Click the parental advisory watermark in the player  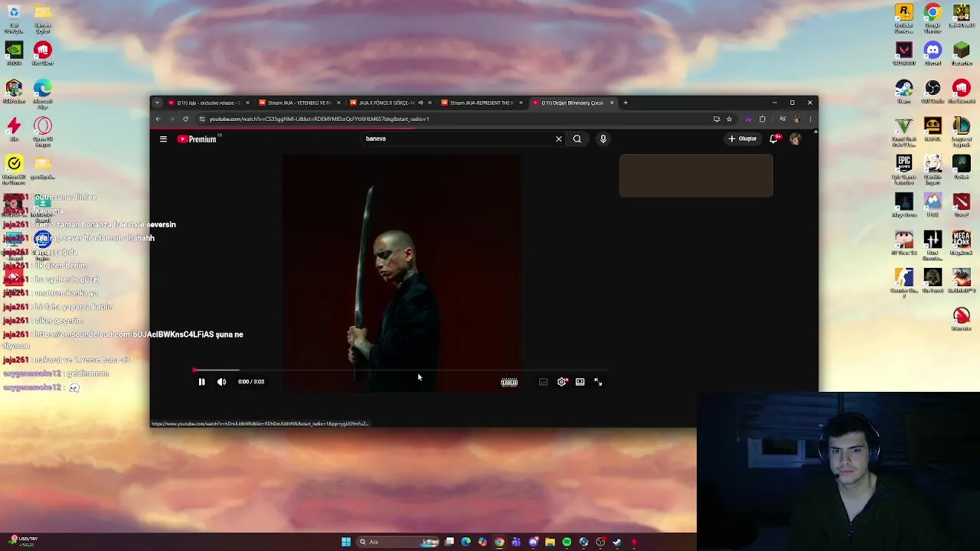click(x=509, y=382)
